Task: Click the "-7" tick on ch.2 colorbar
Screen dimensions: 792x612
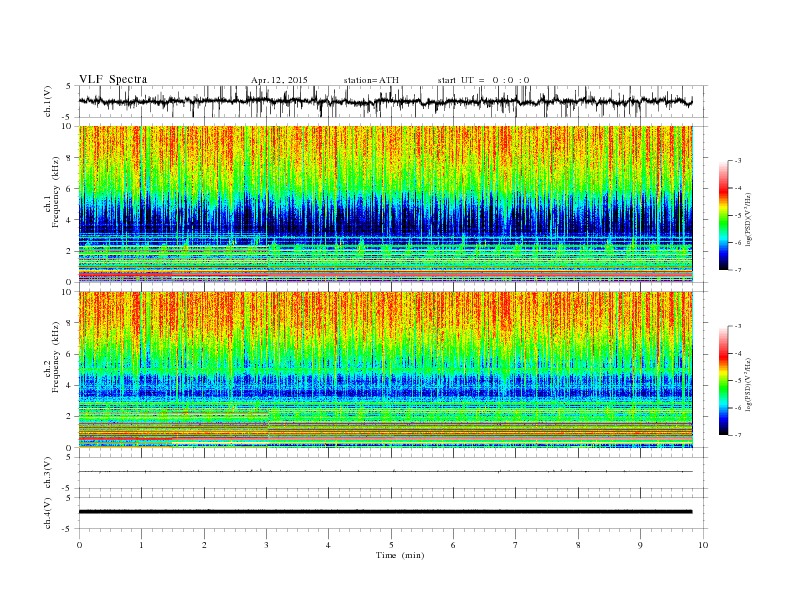Action: pyautogui.click(x=738, y=435)
